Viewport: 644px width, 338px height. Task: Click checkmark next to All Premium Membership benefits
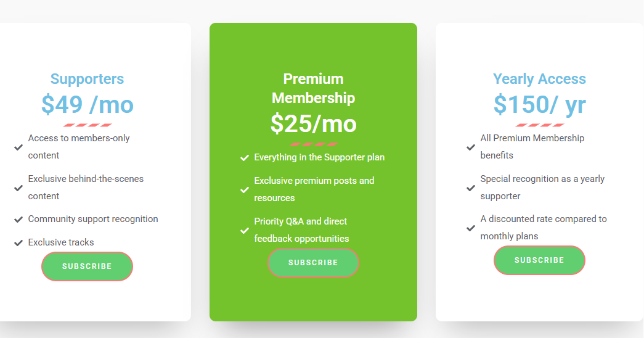coord(471,147)
